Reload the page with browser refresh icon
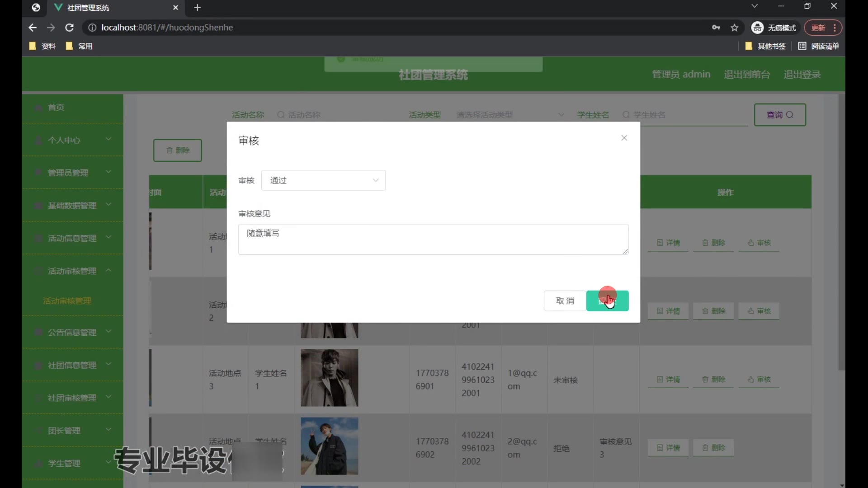The image size is (868, 488). (x=69, y=28)
